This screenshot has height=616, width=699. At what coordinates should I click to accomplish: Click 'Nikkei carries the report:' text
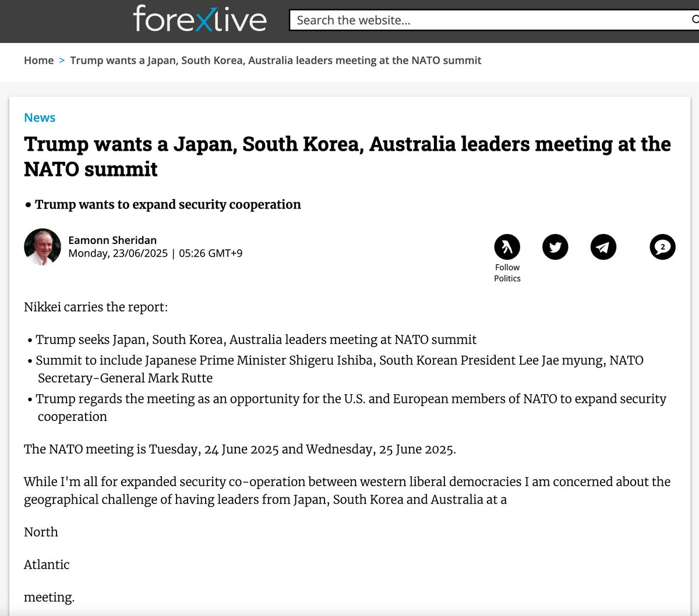coord(96,307)
